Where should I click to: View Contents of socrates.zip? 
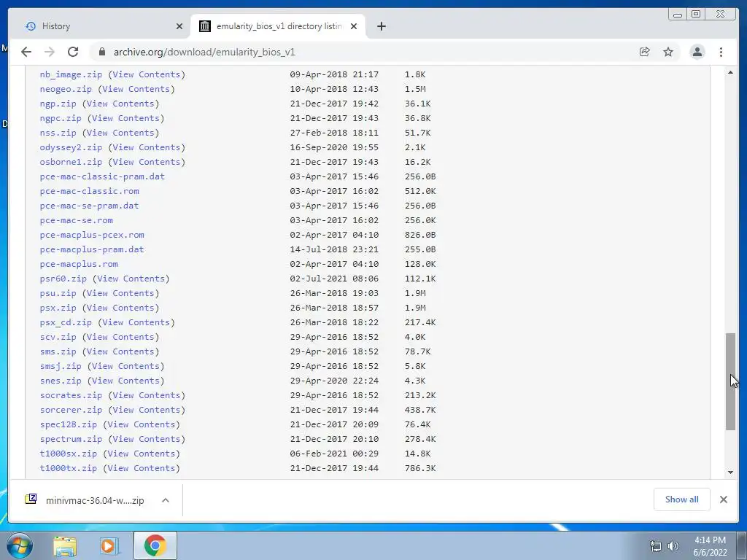pyautogui.click(x=147, y=395)
